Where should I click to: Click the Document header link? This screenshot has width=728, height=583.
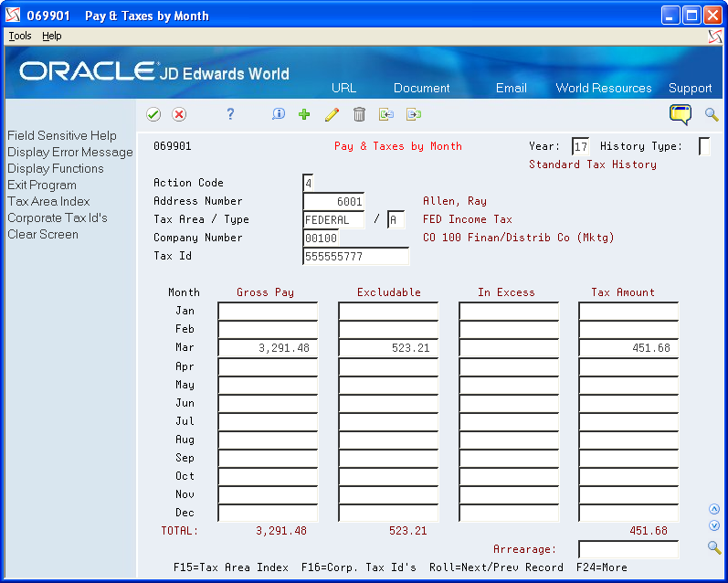[x=422, y=88]
